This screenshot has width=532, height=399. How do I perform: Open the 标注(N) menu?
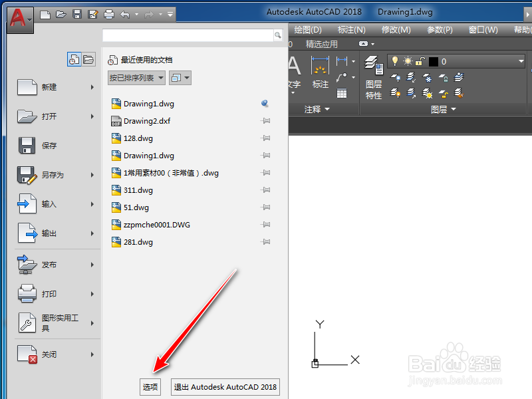tap(352, 30)
